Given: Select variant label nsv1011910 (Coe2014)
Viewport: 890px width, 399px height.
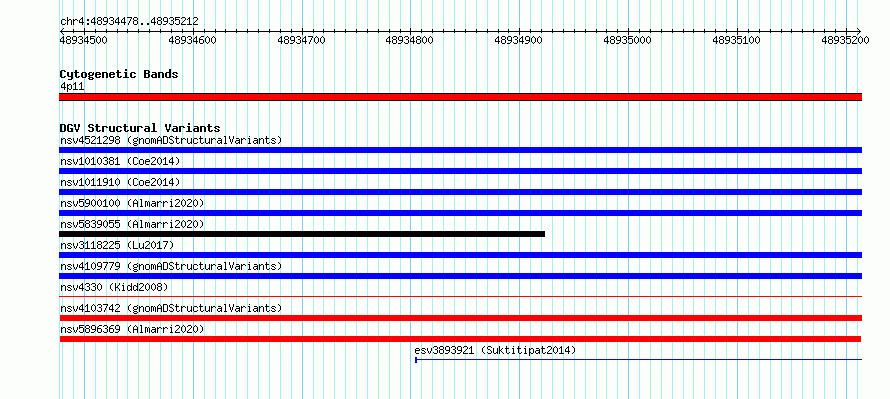Looking at the screenshot, I should [120, 182].
